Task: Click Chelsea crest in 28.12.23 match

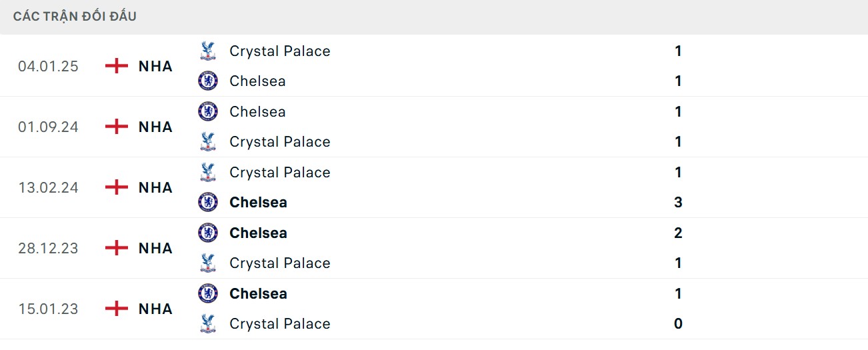Action: point(208,233)
